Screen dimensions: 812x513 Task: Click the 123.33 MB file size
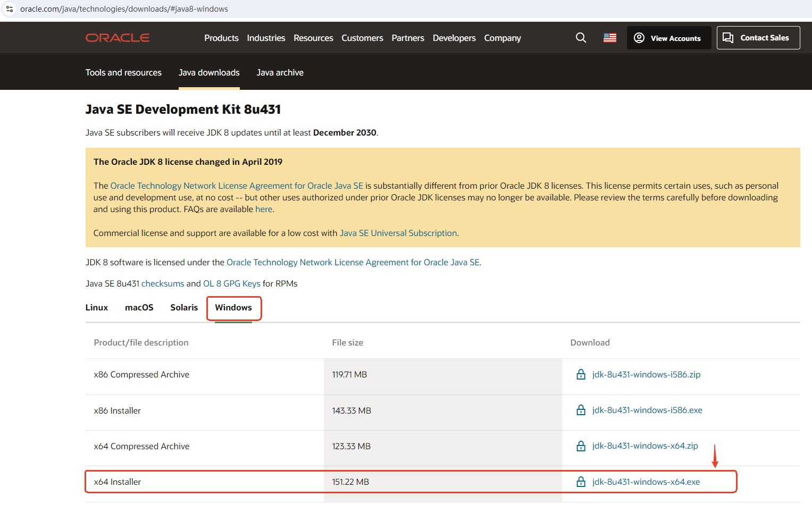(x=351, y=446)
